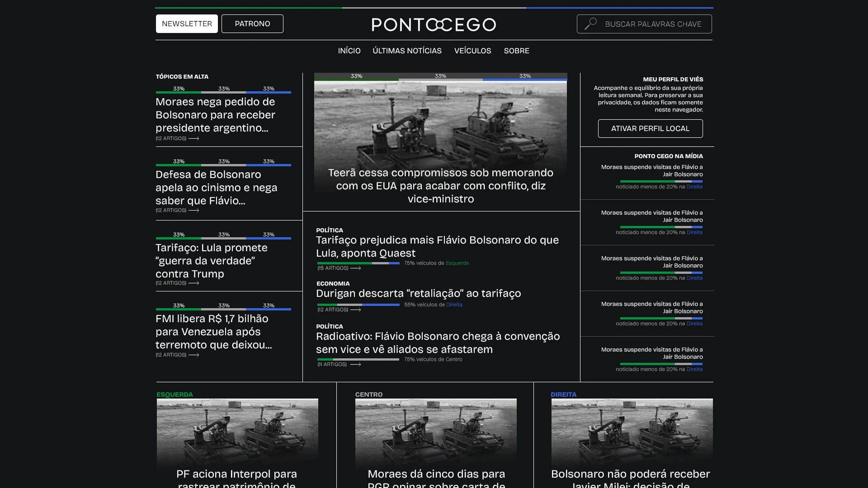Screen dimensions: 868x488
Task: Activate local bias profile button
Action: pos(650,128)
